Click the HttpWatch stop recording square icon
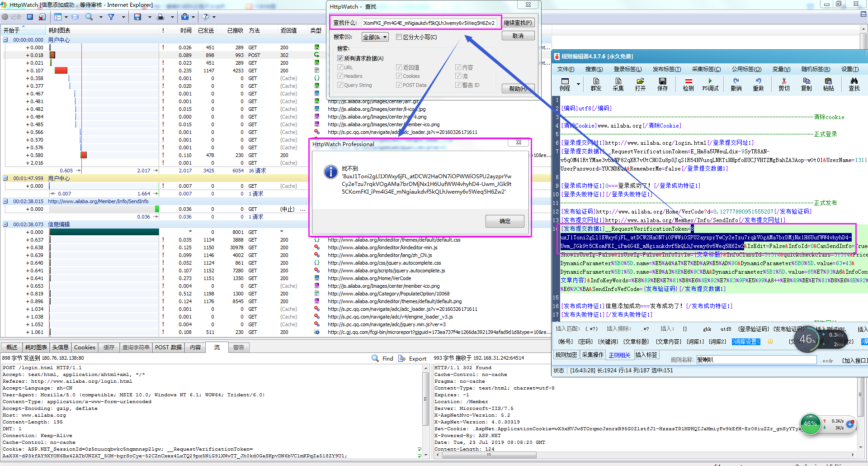Image resolution: width=868 pixels, height=466 pixels. pyautogui.click(x=30, y=17)
